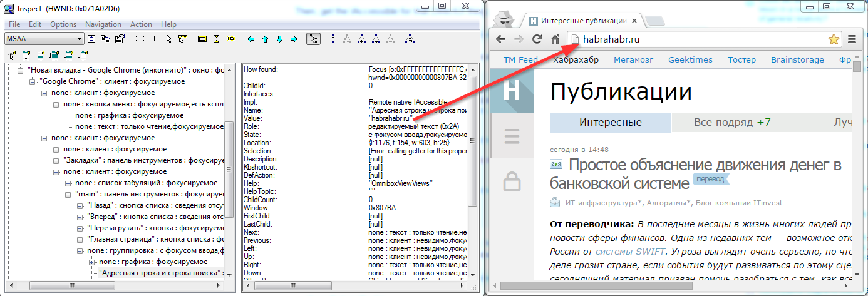The image size is (868, 296).
Task: Click the Reload icon in Chrome
Action: click(537, 39)
